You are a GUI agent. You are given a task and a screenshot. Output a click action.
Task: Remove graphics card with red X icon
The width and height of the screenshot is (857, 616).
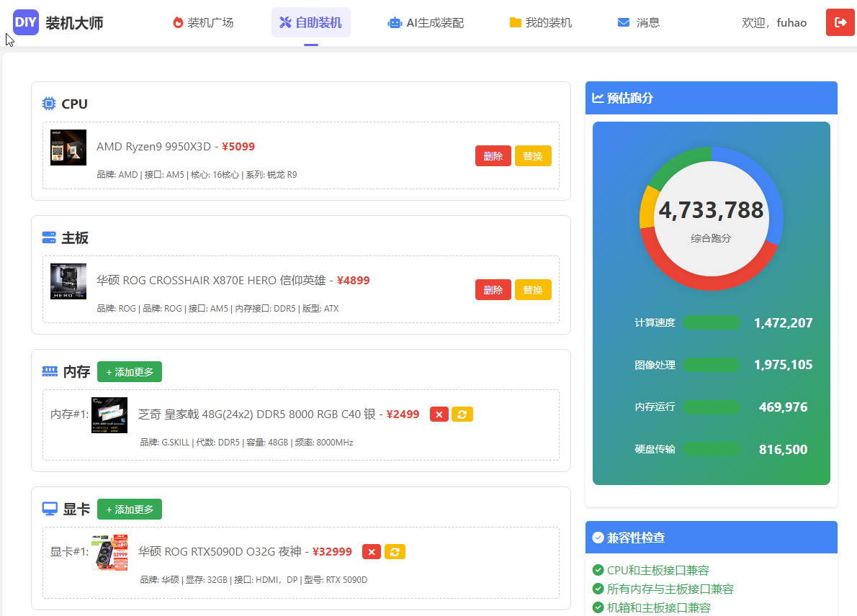(x=372, y=552)
